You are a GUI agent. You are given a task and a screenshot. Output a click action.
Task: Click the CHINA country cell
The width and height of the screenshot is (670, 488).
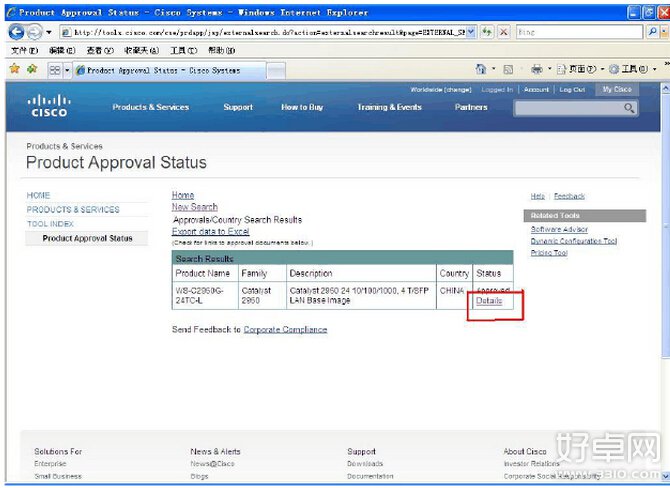coord(454,295)
